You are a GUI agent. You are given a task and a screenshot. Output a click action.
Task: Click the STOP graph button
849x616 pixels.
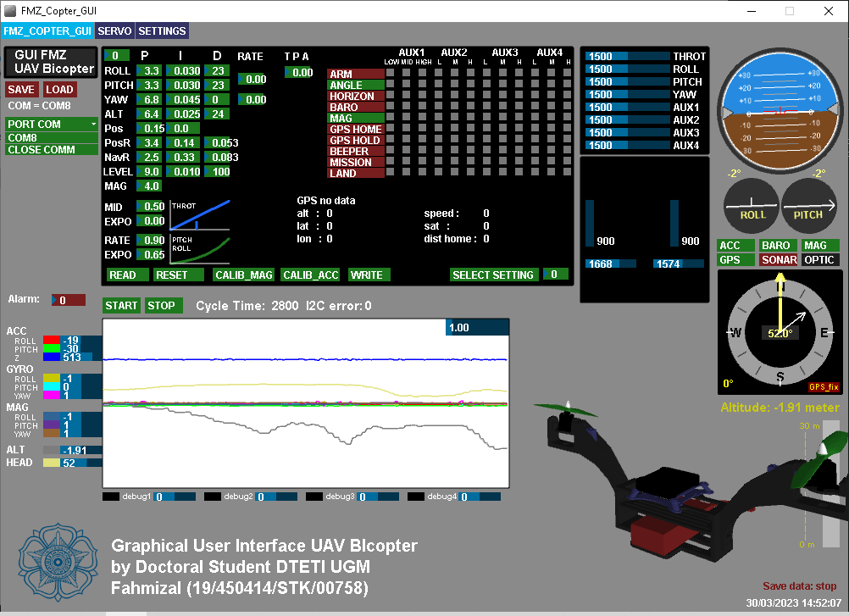pos(164,306)
